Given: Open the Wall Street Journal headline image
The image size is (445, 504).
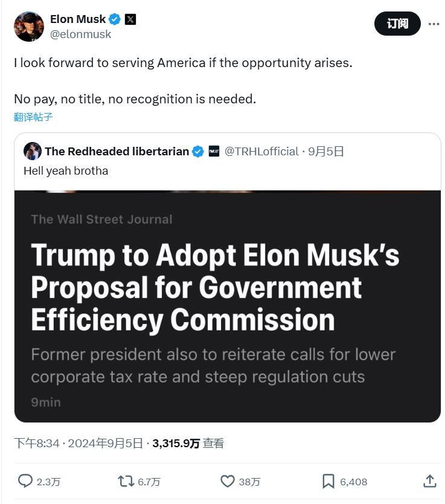Looking at the screenshot, I should point(227,306).
